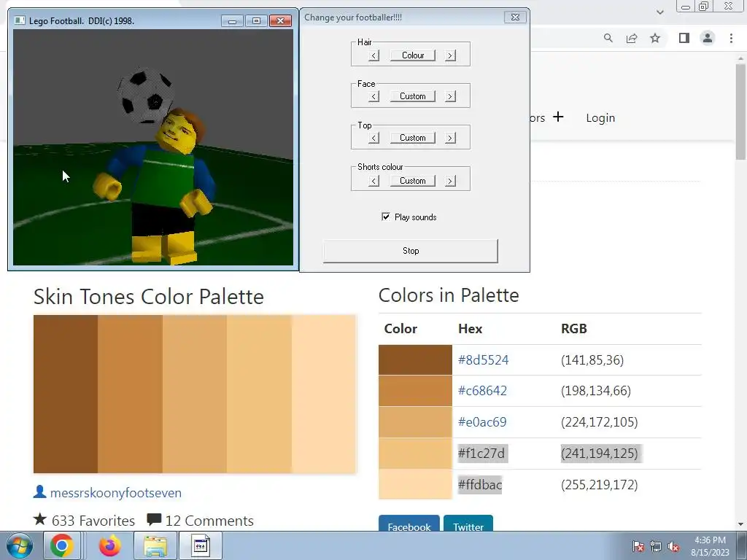The height and width of the screenshot is (560, 747).
Task: Click the Top Custom button
Action: (x=413, y=138)
